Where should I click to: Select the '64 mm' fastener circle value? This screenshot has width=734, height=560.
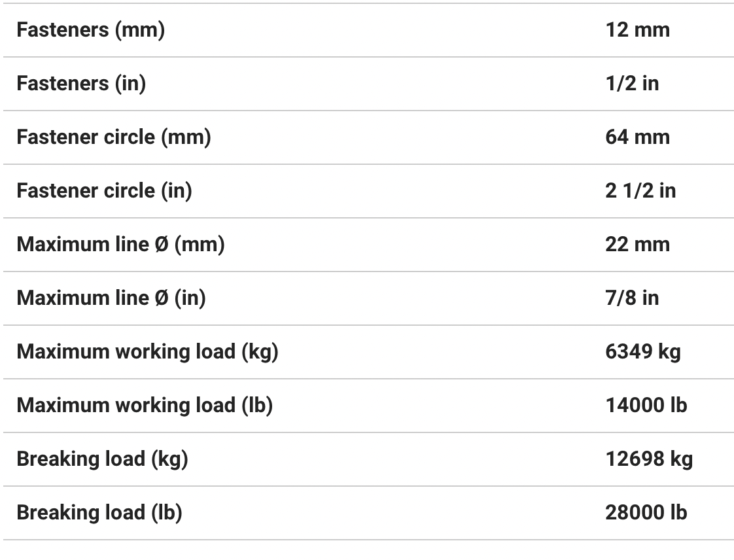[637, 137]
